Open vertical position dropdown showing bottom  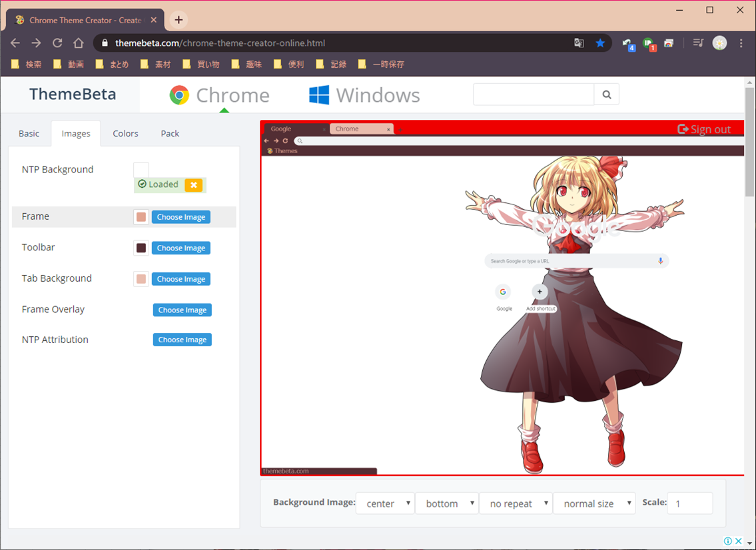pos(447,503)
